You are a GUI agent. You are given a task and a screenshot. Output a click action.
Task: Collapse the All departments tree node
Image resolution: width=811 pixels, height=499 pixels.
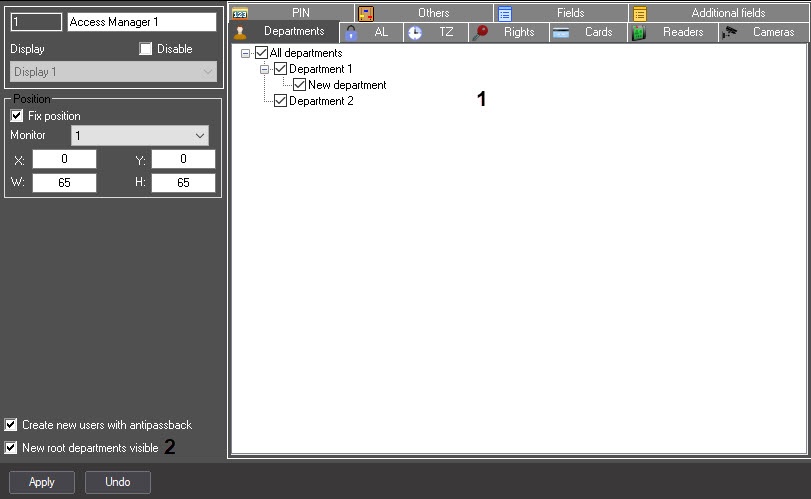[246, 53]
